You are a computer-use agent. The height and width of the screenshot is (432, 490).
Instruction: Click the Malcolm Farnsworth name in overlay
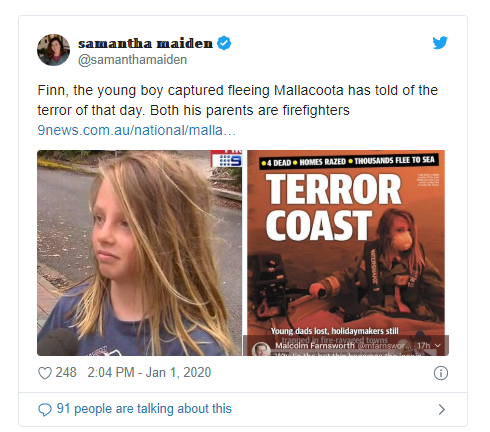click(315, 346)
